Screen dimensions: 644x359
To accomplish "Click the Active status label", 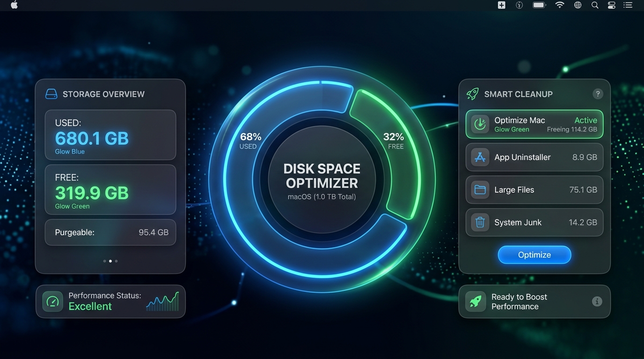I will [x=585, y=120].
